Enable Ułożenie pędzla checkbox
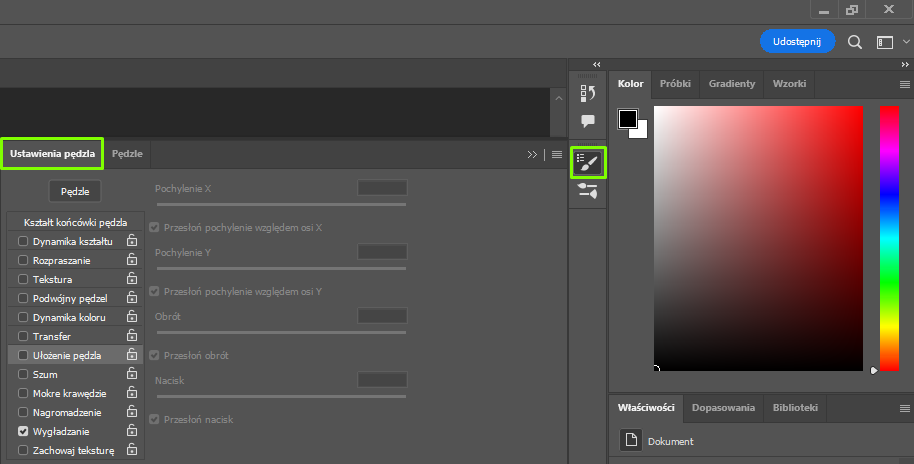The width and height of the screenshot is (914, 464). pos(23,355)
